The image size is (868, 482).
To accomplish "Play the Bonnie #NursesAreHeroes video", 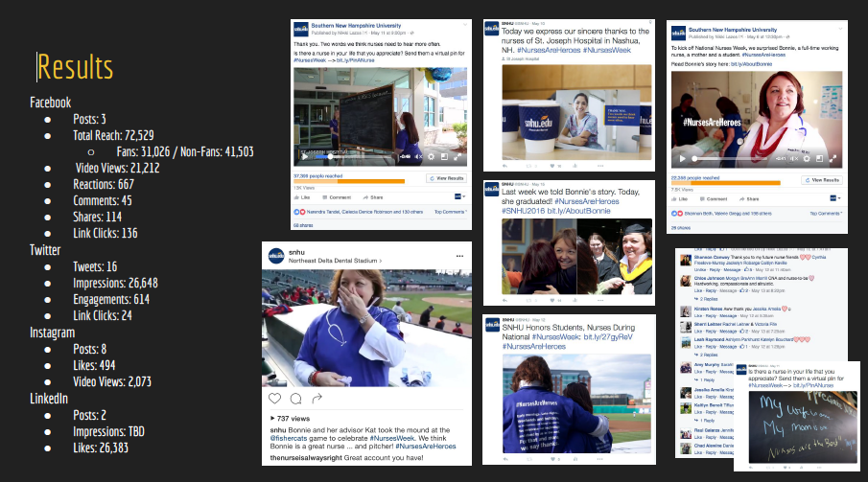I will pos(682,159).
